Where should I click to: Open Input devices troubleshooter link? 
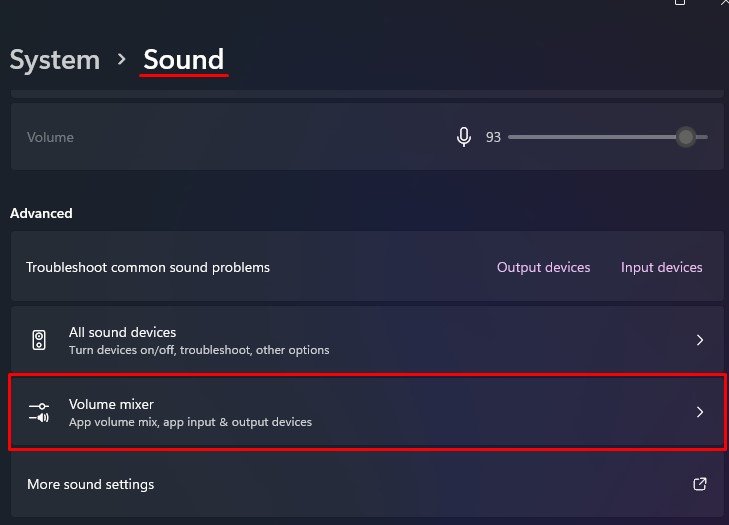coord(662,267)
